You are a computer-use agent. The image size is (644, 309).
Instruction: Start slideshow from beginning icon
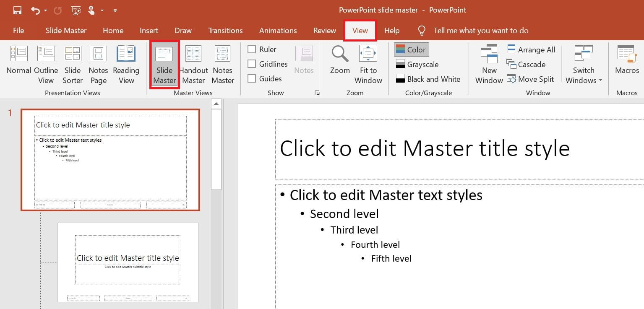76,10
